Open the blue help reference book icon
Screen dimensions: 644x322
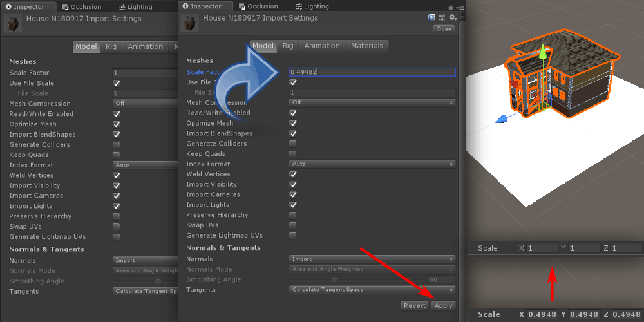coord(431,17)
